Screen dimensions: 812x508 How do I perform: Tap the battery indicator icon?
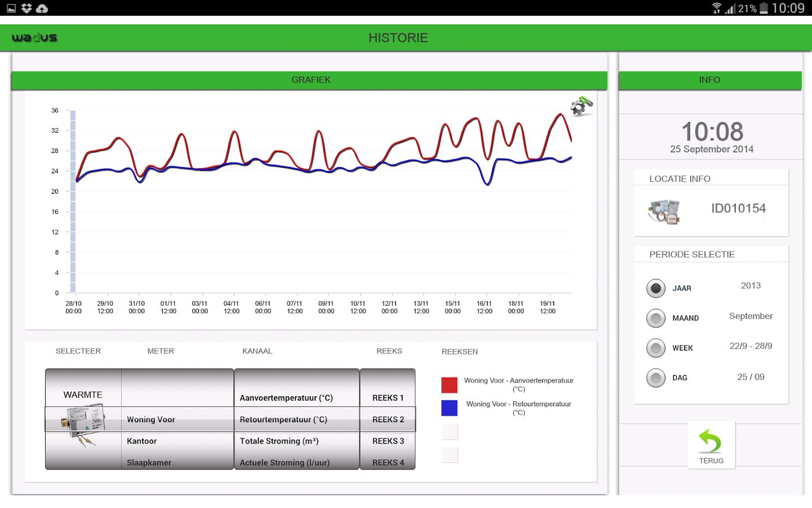click(764, 8)
